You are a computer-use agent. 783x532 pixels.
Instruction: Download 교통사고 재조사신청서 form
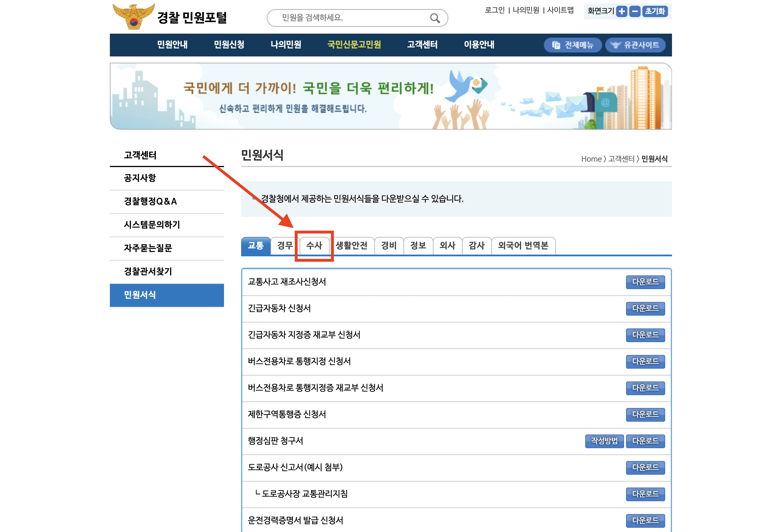(x=645, y=282)
